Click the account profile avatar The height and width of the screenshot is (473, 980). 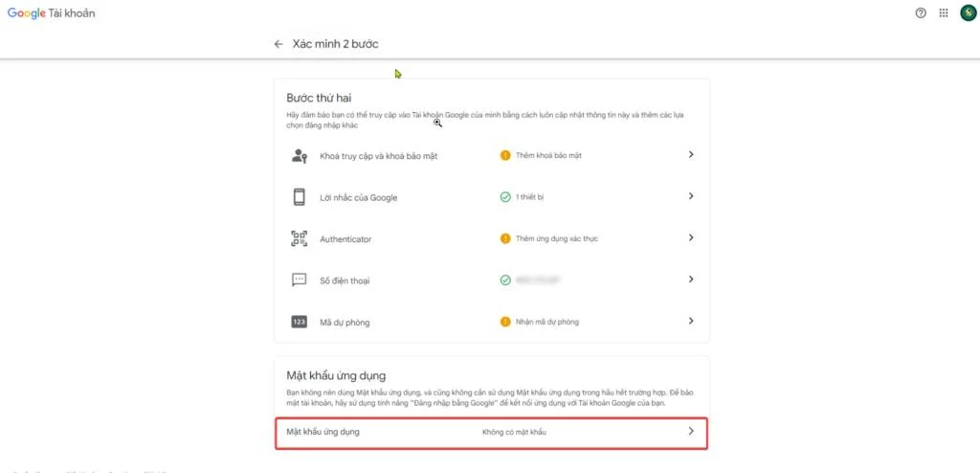coord(968,13)
